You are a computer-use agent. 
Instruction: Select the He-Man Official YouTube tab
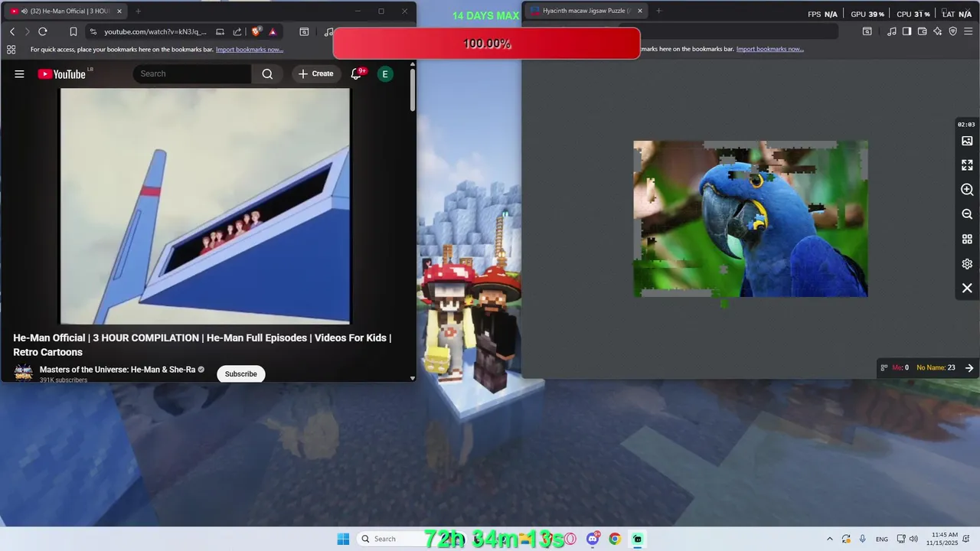[x=67, y=11]
